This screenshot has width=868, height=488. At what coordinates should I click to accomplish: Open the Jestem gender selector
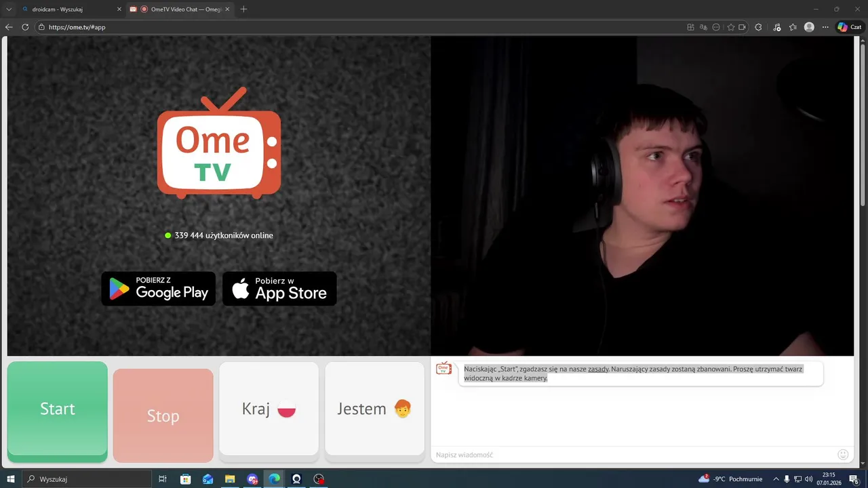click(375, 409)
